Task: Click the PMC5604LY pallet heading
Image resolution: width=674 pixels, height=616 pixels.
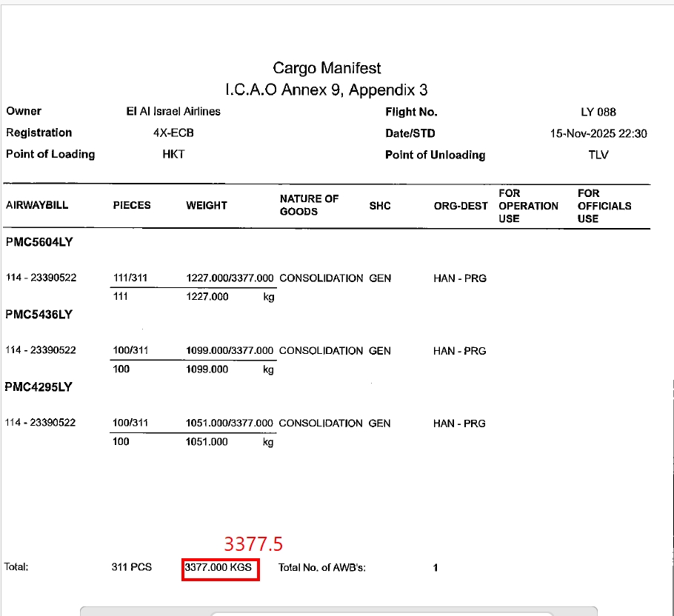Action: 39,242
